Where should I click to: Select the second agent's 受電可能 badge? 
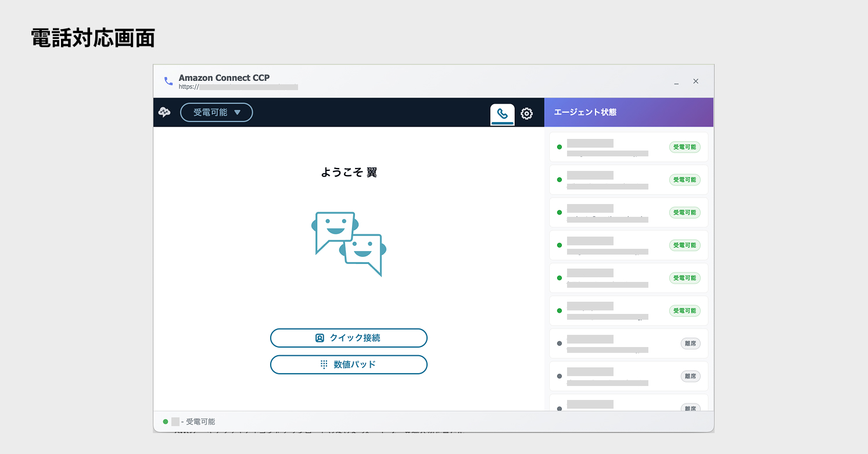coord(684,180)
